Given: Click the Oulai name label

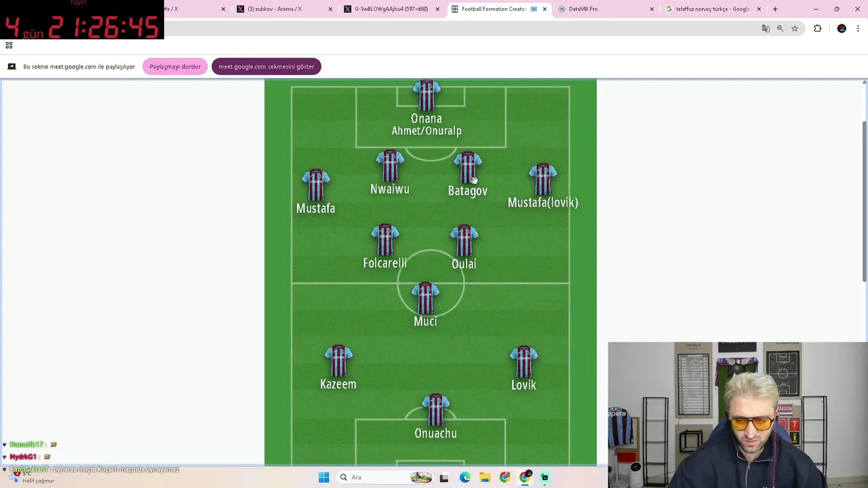Looking at the screenshot, I should tap(464, 264).
